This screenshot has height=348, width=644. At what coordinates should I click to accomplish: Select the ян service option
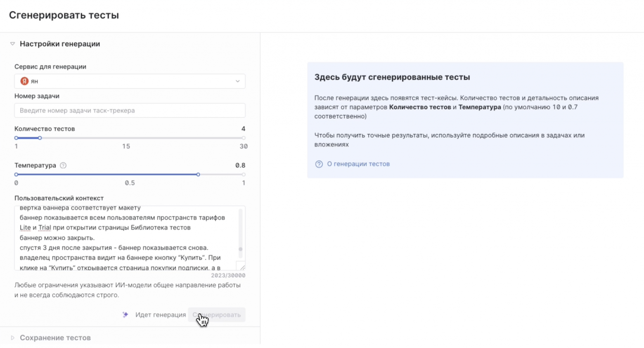pyautogui.click(x=35, y=81)
